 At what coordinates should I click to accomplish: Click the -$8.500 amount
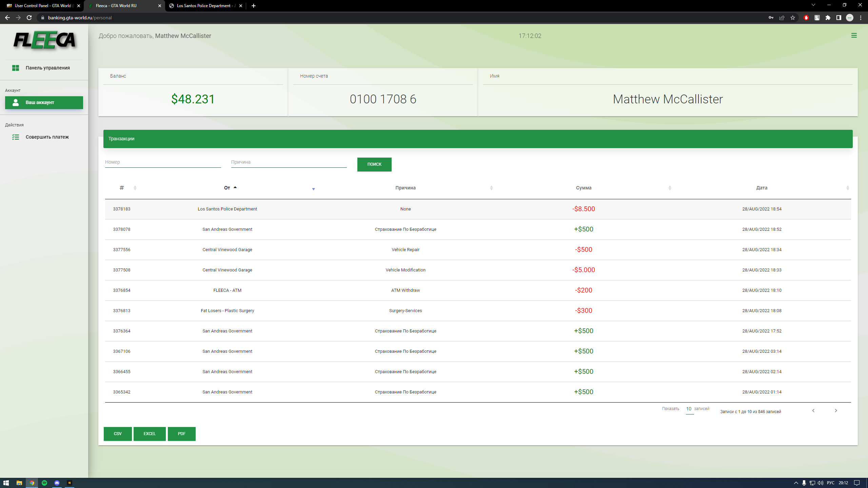click(x=584, y=209)
